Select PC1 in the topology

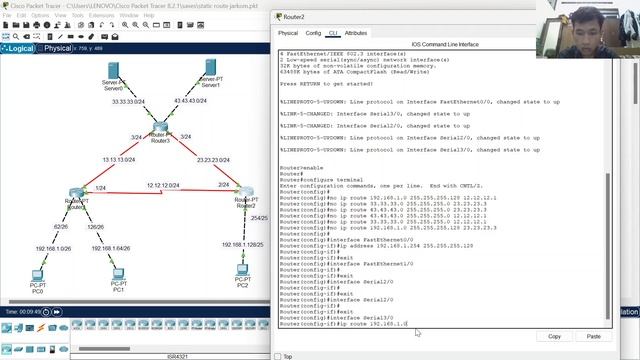[x=118, y=274]
